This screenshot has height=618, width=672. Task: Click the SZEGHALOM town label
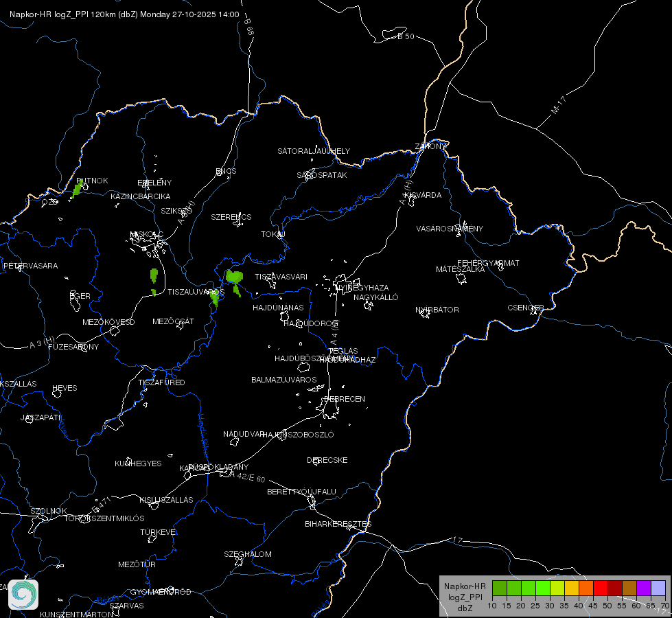click(248, 554)
